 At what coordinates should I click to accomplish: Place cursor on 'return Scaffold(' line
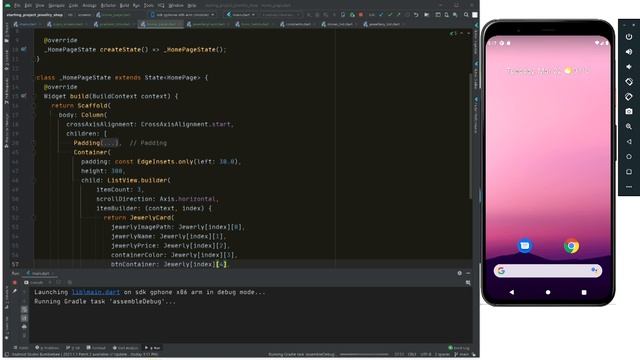point(81,105)
